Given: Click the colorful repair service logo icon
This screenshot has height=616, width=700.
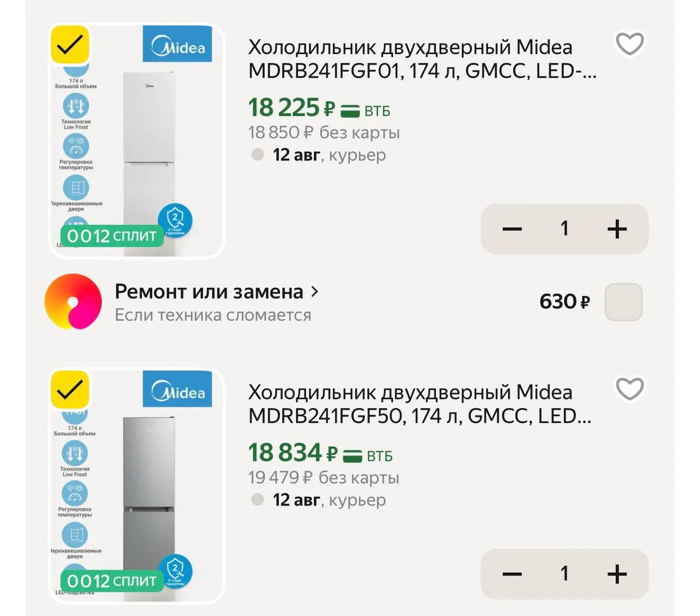Looking at the screenshot, I should (x=73, y=301).
